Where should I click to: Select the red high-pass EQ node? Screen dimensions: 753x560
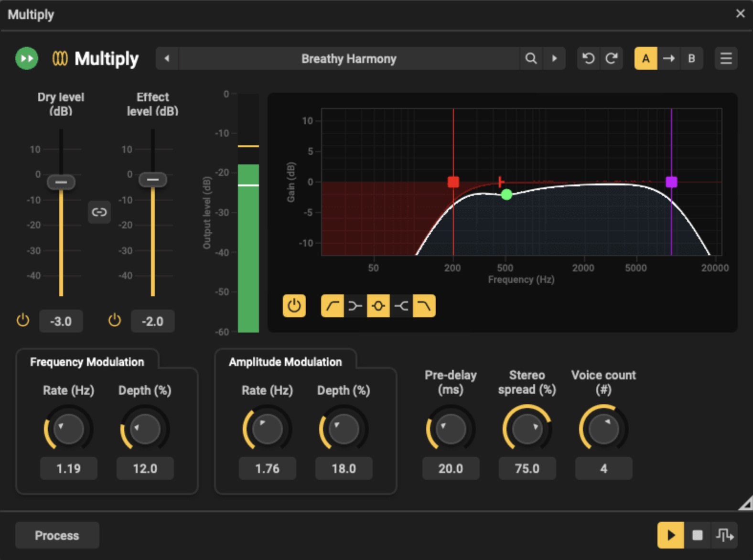(x=453, y=182)
